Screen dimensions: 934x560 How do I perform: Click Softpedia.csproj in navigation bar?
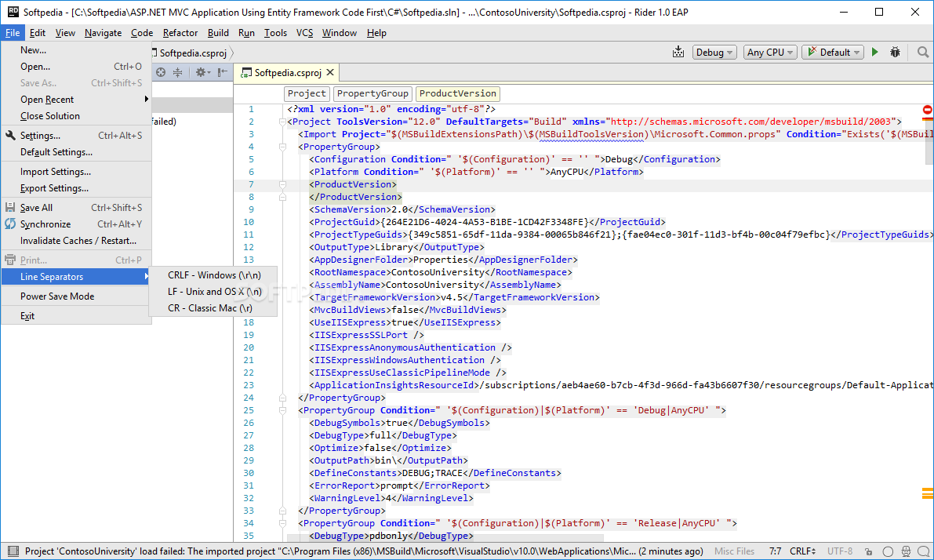pyautogui.click(x=193, y=53)
